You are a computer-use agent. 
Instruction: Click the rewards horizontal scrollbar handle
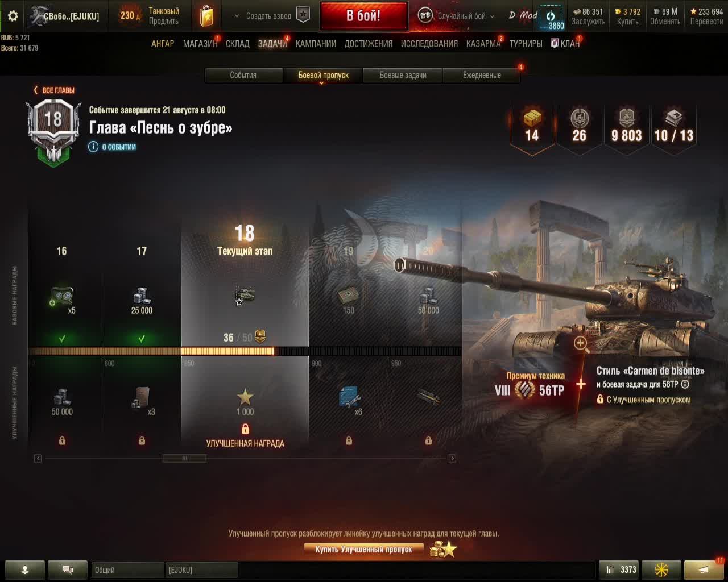pos(184,458)
